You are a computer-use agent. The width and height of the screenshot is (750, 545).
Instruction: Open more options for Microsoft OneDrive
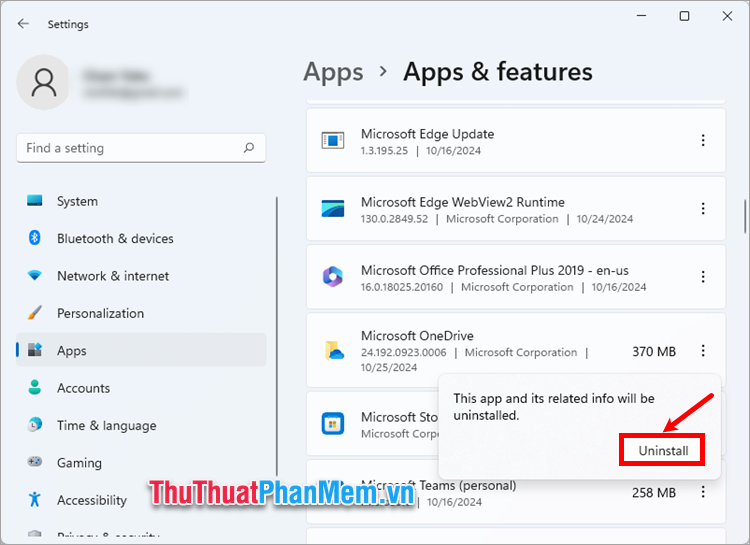(703, 351)
